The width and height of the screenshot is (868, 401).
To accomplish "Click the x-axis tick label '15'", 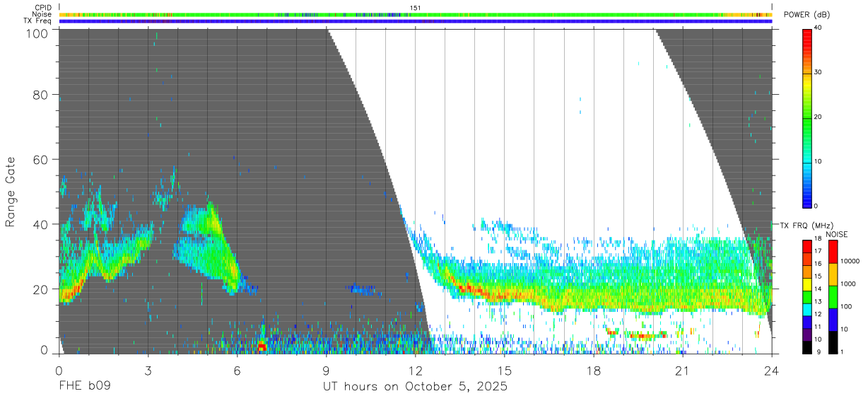I will pyautogui.click(x=504, y=369).
